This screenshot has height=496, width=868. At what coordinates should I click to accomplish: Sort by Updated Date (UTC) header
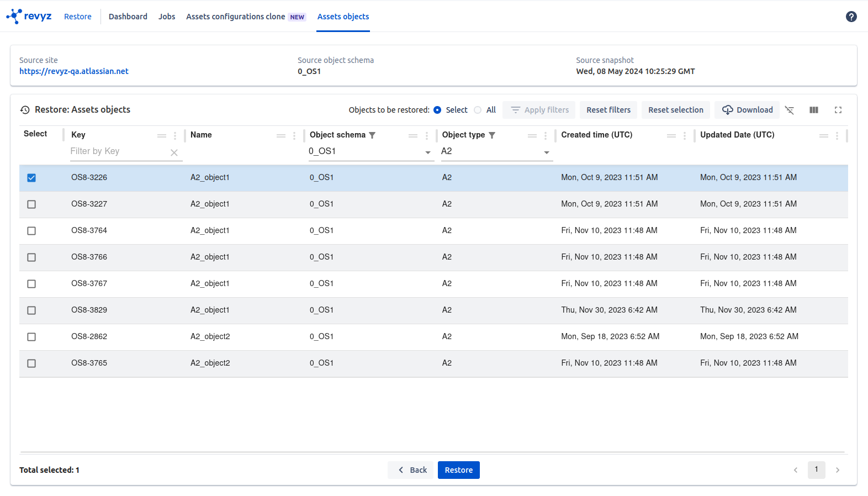(x=737, y=135)
